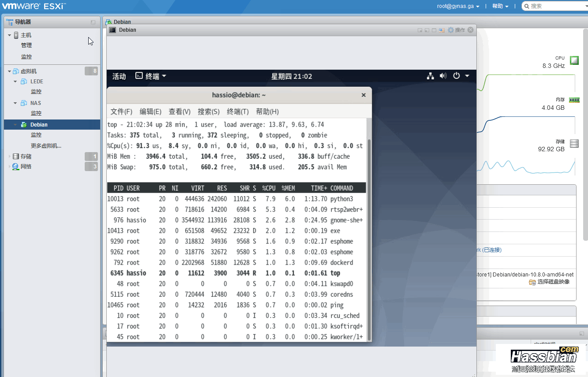This screenshot has height=377, width=588.
Task: Click the first console window size icon
Action: click(x=420, y=30)
